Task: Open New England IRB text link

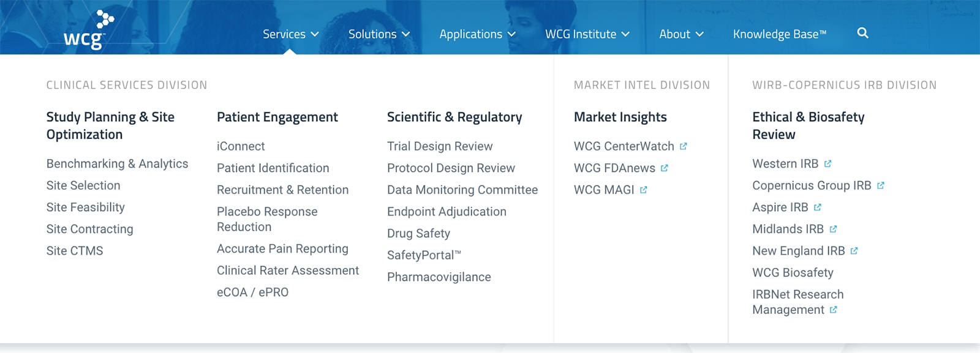Action: point(799,251)
